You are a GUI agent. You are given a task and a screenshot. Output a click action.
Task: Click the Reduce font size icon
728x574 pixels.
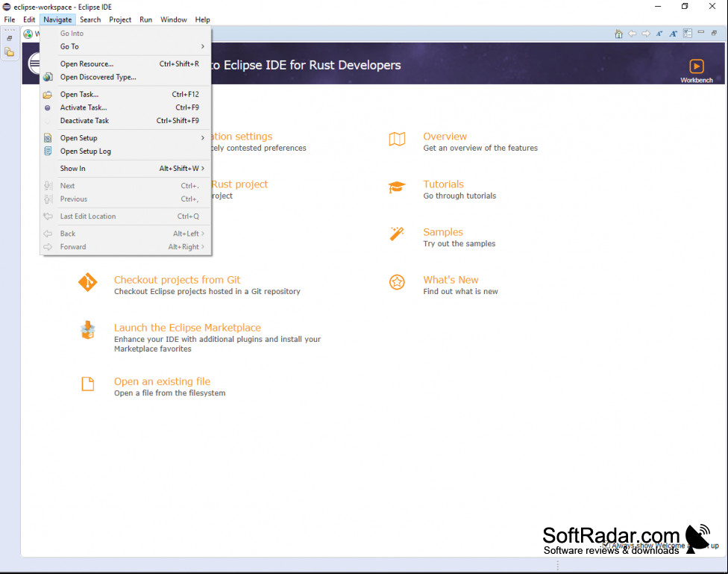pyautogui.click(x=659, y=34)
